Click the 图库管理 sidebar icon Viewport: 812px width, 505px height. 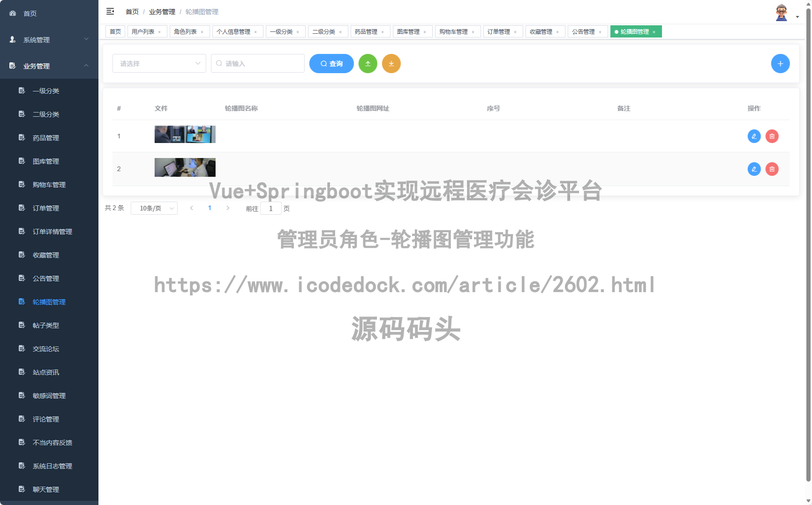pos(22,161)
